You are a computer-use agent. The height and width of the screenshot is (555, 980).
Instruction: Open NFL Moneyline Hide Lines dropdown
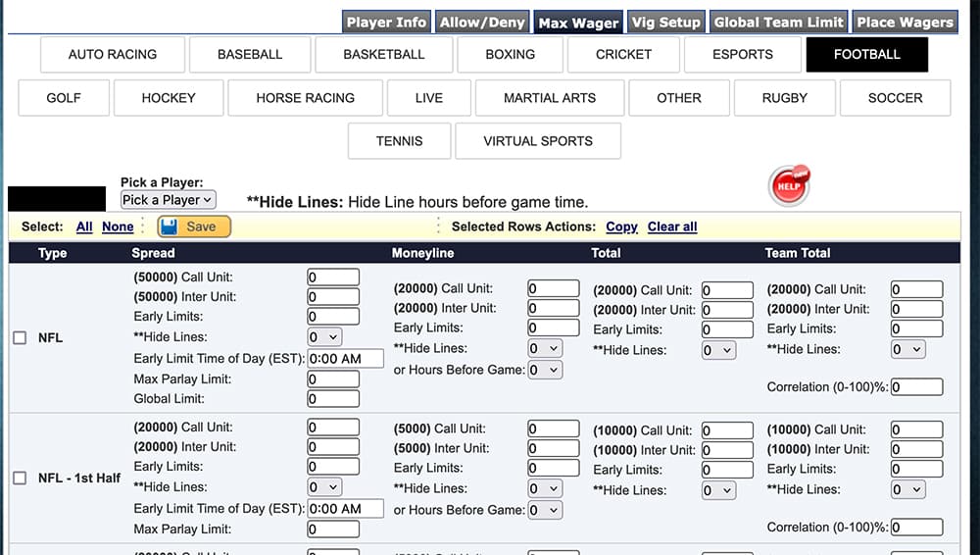[545, 348]
